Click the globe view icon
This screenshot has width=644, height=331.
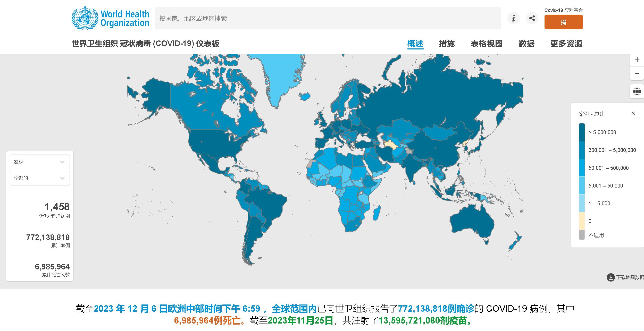coord(637,91)
